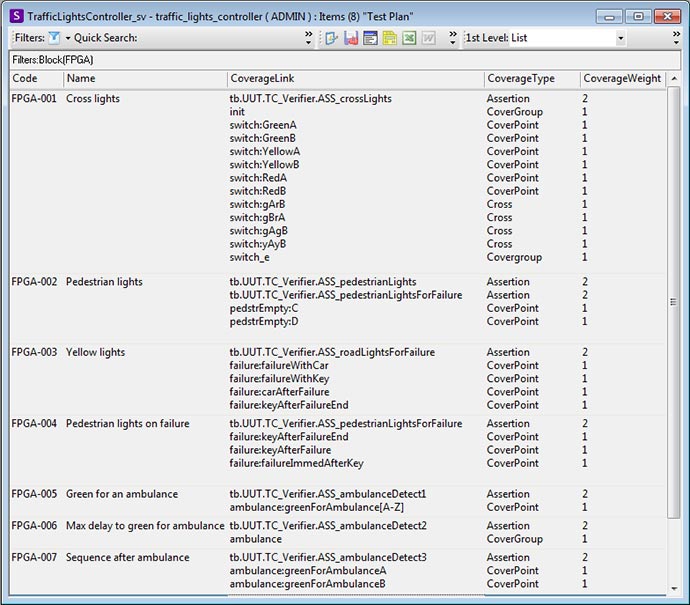Click the form view window toolbar icon
690x605 pixels.
click(x=370, y=38)
